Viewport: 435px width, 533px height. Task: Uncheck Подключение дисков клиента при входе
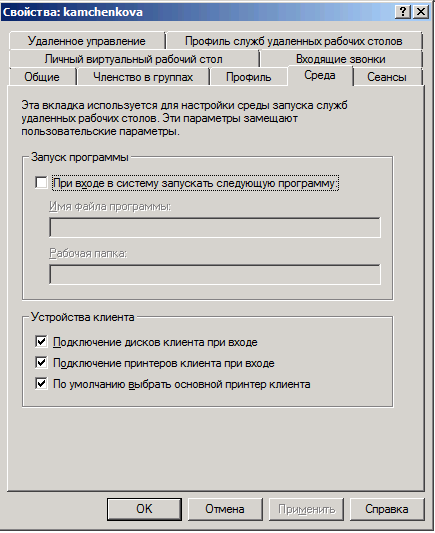click(41, 342)
